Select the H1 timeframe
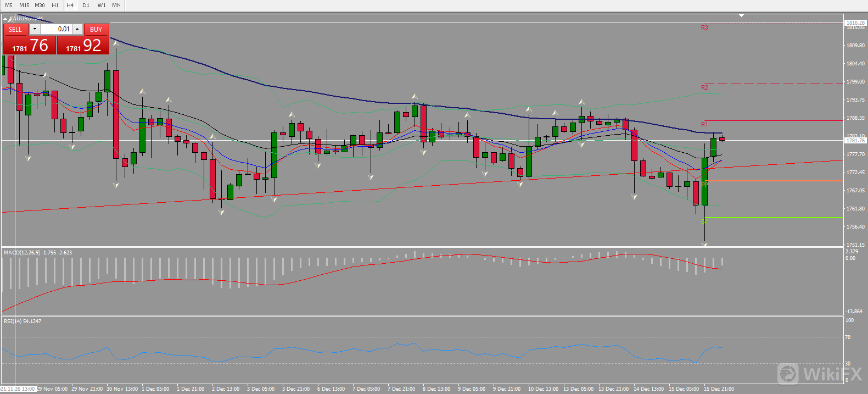Screen dimensions: 868x394 click(55, 5)
